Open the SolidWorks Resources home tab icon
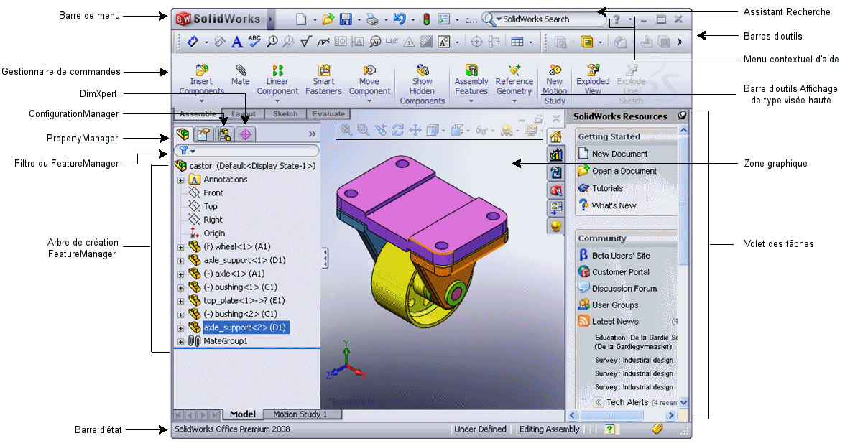The height and width of the screenshot is (446, 868). (556, 136)
